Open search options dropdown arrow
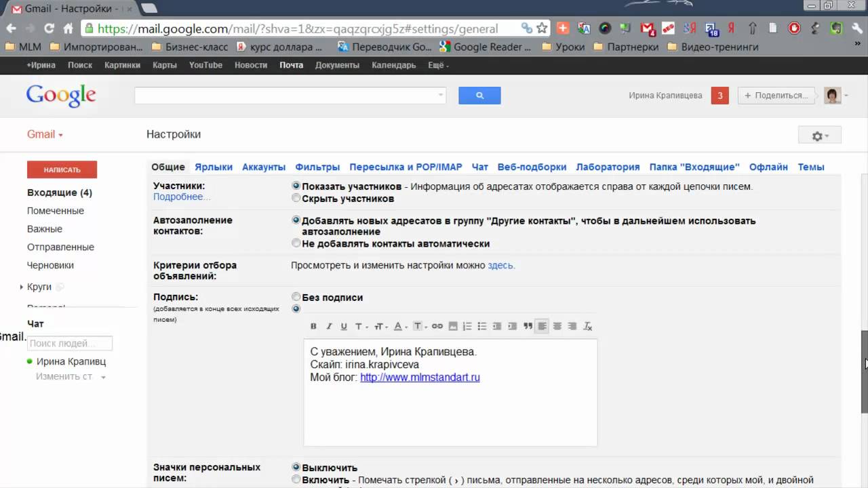Screen dimensions: 868x488 441,96
